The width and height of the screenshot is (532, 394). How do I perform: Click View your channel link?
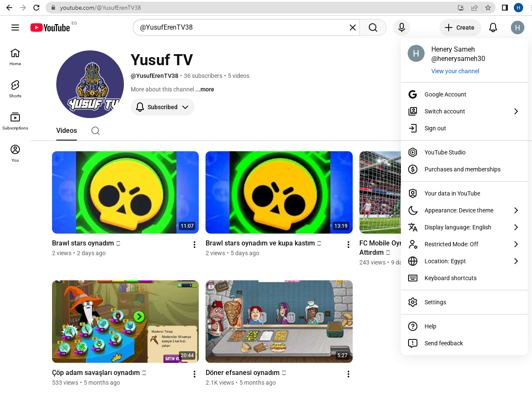click(x=455, y=71)
